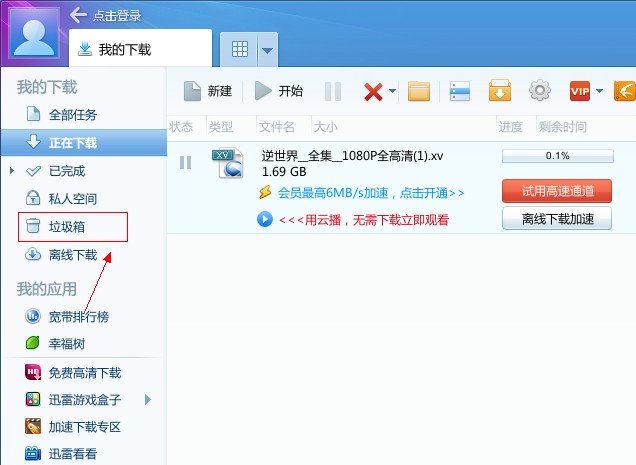Expand the dropdown arrow beside the grid button
The height and width of the screenshot is (465, 636).
[268, 50]
